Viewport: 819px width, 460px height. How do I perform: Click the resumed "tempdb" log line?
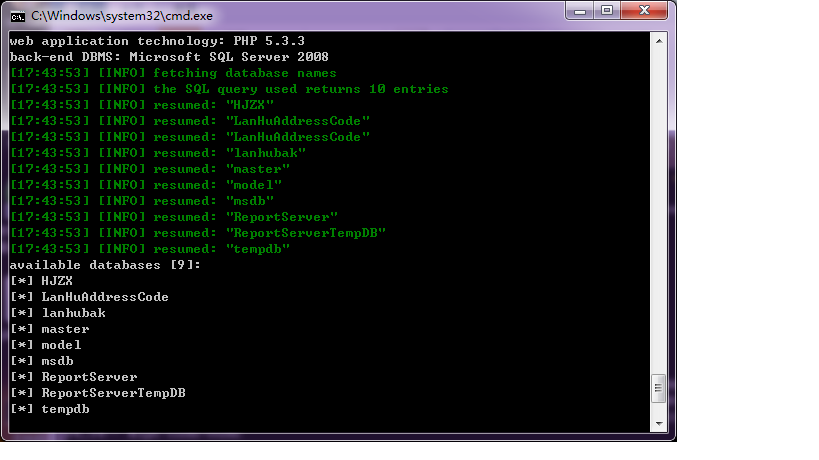(x=150, y=249)
